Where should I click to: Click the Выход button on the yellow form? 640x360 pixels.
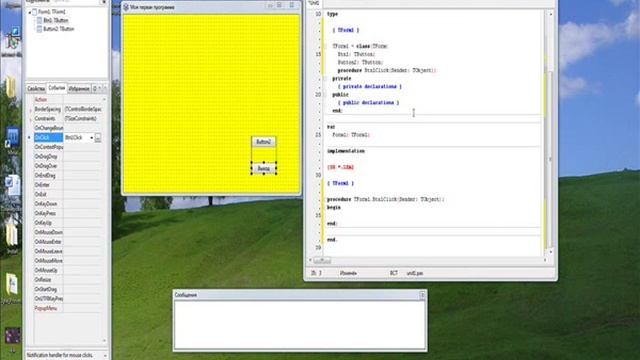click(x=264, y=169)
